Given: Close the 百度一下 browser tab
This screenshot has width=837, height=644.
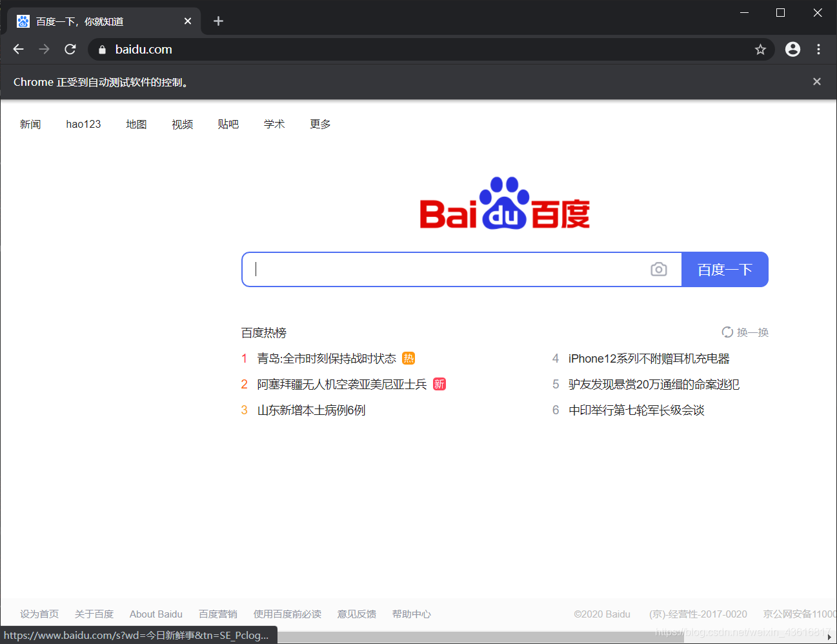Looking at the screenshot, I should 188,21.
